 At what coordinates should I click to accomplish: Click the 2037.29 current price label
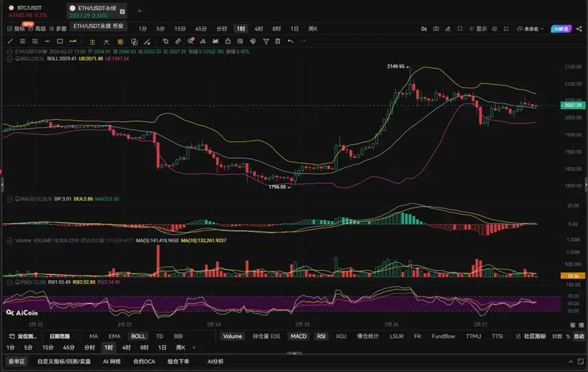click(x=572, y=106)
